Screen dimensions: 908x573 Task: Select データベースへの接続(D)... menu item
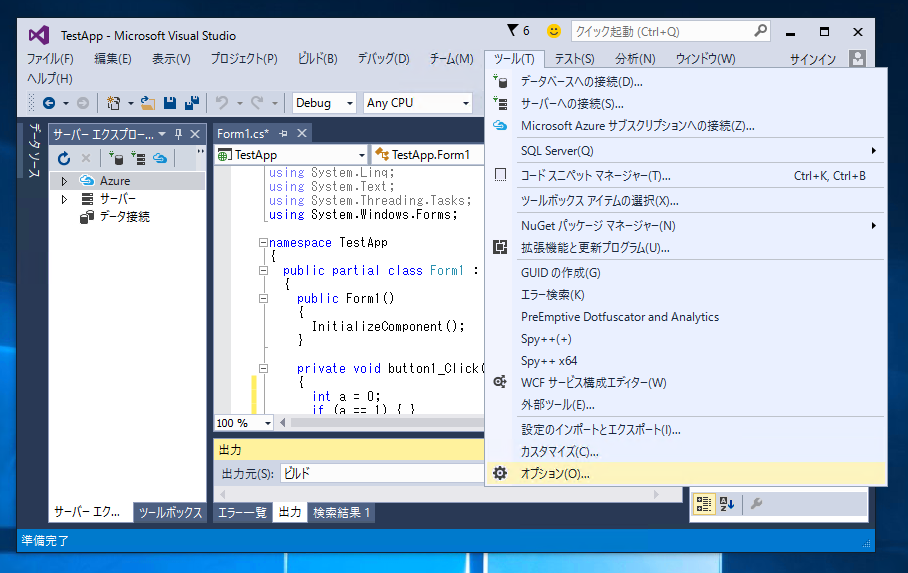pyautogui.click(x=686, y=82)
